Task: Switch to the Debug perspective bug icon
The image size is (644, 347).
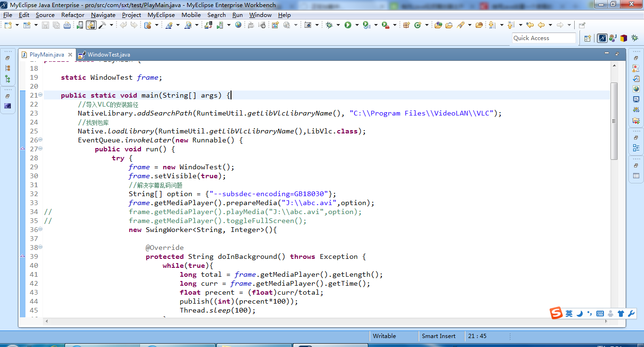Action: tap(635, 38)
